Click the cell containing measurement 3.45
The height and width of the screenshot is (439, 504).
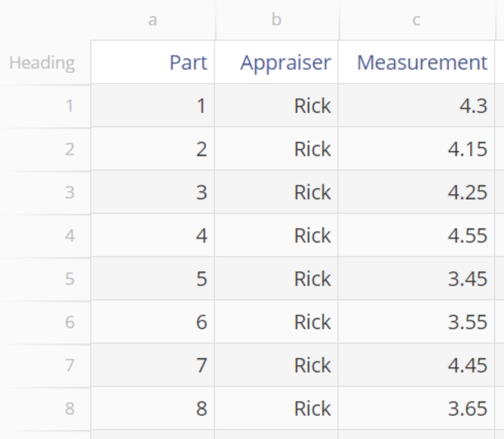[x=416, y=278]
